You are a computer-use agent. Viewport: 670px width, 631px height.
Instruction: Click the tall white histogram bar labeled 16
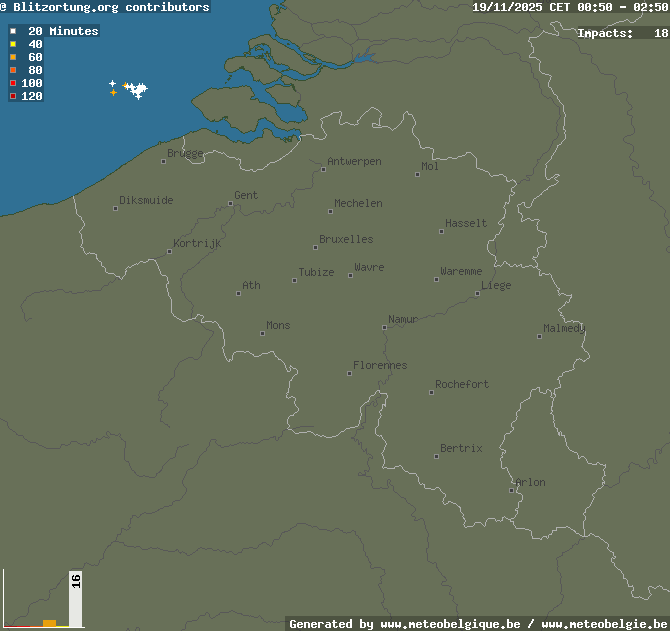(x=75, y=598)
